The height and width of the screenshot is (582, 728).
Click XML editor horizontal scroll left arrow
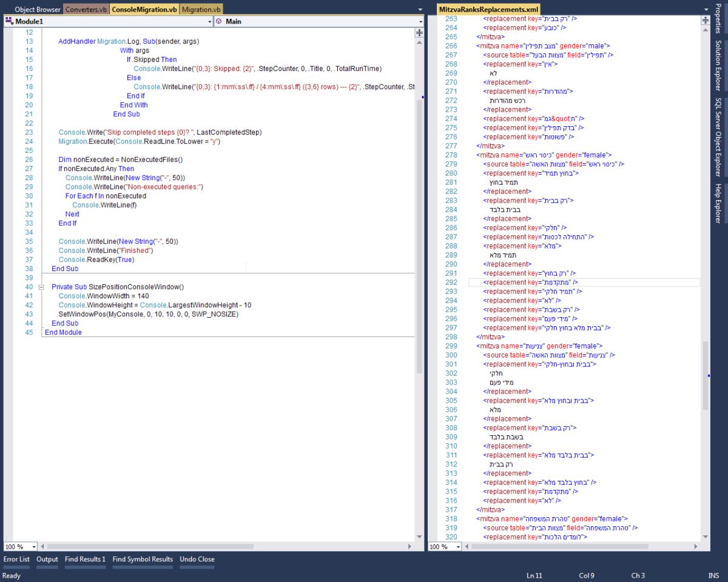click(468, 546)
